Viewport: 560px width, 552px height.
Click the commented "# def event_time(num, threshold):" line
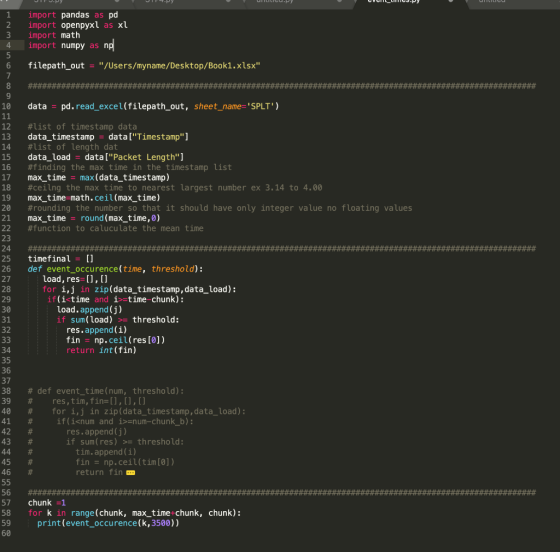(106, 391)
